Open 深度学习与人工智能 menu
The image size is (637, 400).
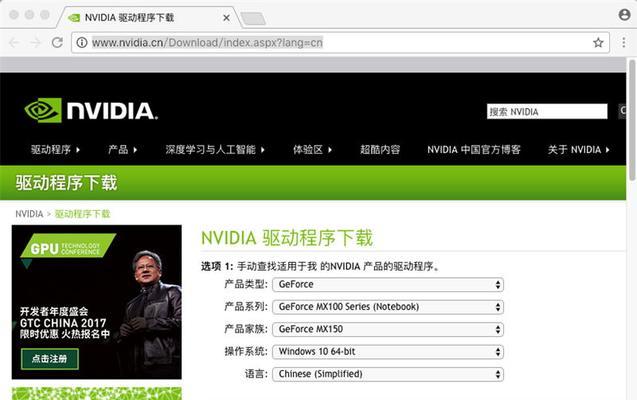pyautogui.click(x=215, y=149)
